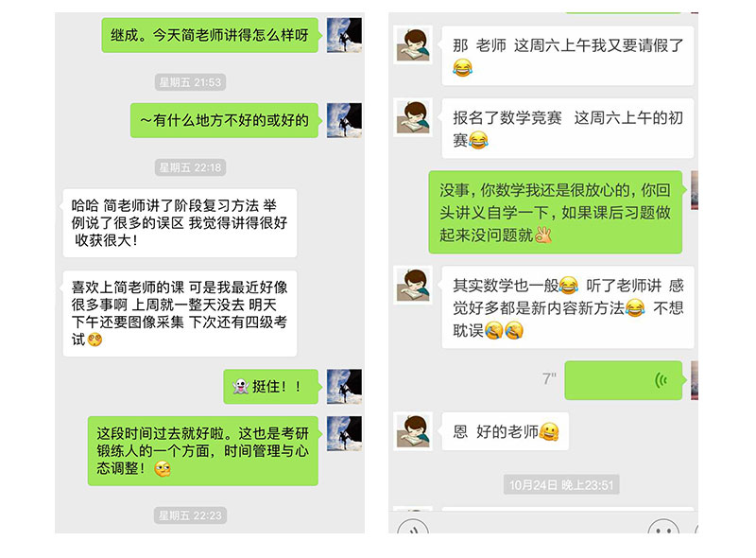This screenshot has width=756, height=558.
Task: Click the "星期五 21:53" timestamp label
Action: pyautogui.click(x=190, y=82)
